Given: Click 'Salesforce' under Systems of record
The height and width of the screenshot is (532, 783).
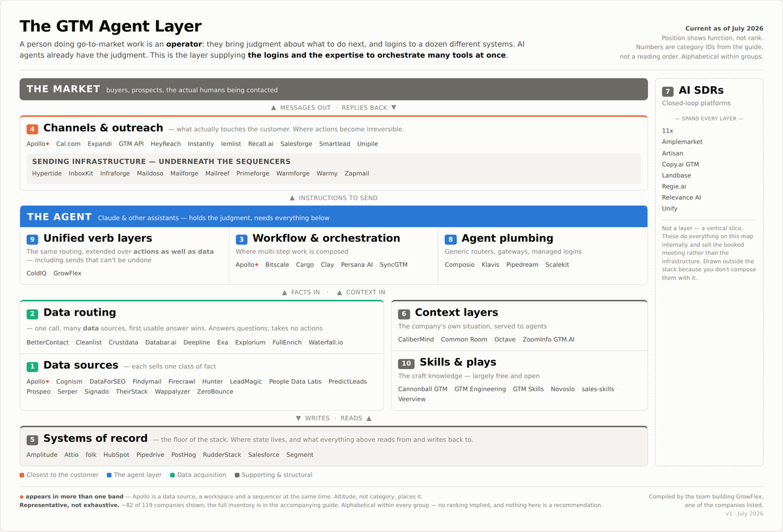Looking at the screenshot, I should [264, 455].
